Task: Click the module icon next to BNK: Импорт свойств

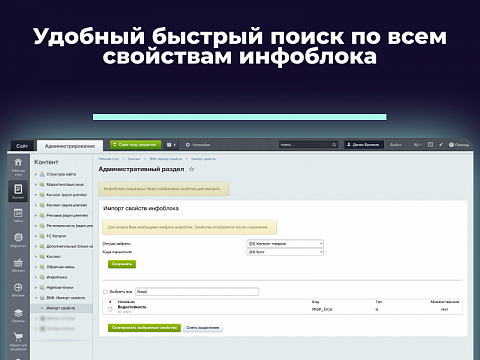Action: tap(42, 298)
